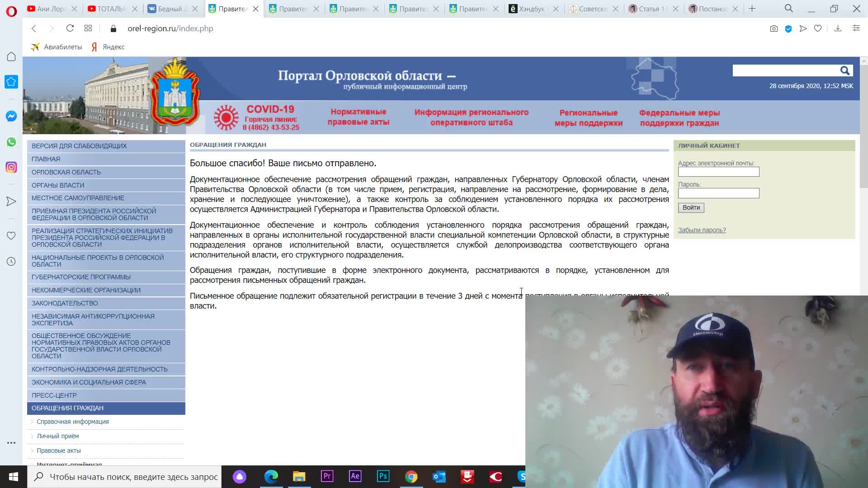Open Instagram in Opera sidebar
Viewport: 868px width, 488px height.
coord(11,167)
